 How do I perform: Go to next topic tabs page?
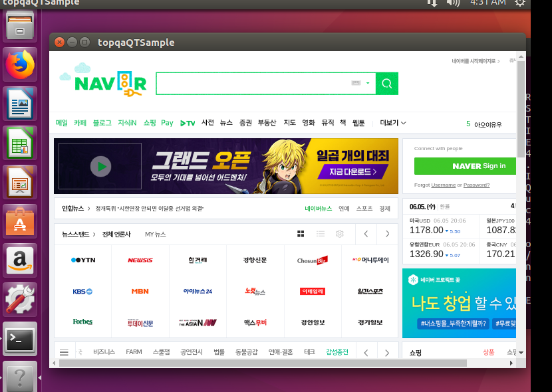click(387, 353)
